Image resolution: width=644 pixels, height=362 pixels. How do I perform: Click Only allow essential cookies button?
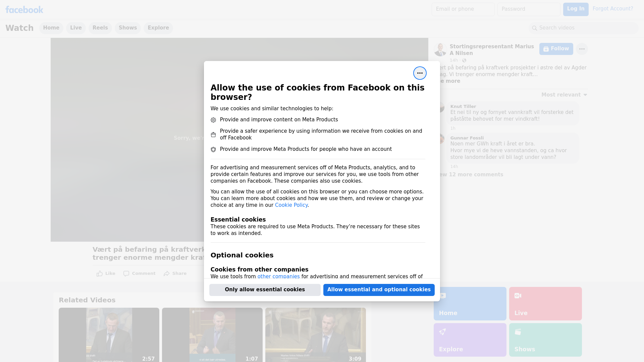click(x=265, y=290)
